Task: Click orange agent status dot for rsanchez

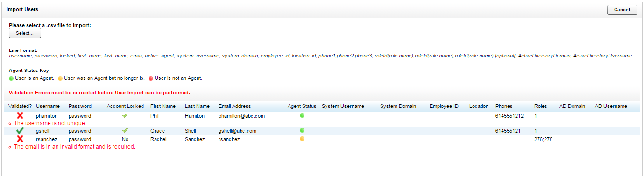Action: [302, 139]
